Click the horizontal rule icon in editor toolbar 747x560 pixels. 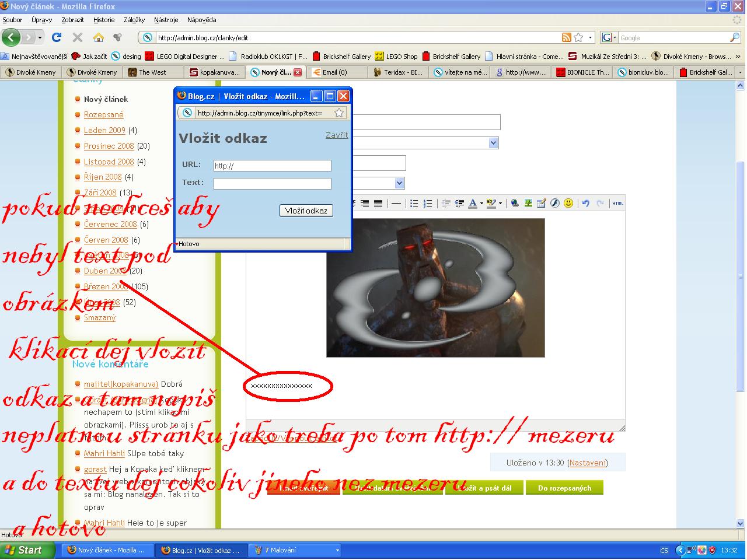396,203
